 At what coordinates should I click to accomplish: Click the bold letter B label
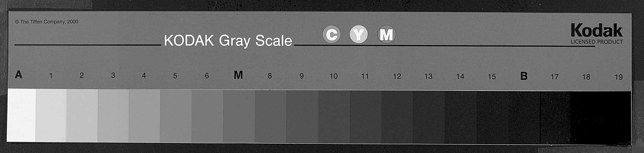click(x=524, y=76)
